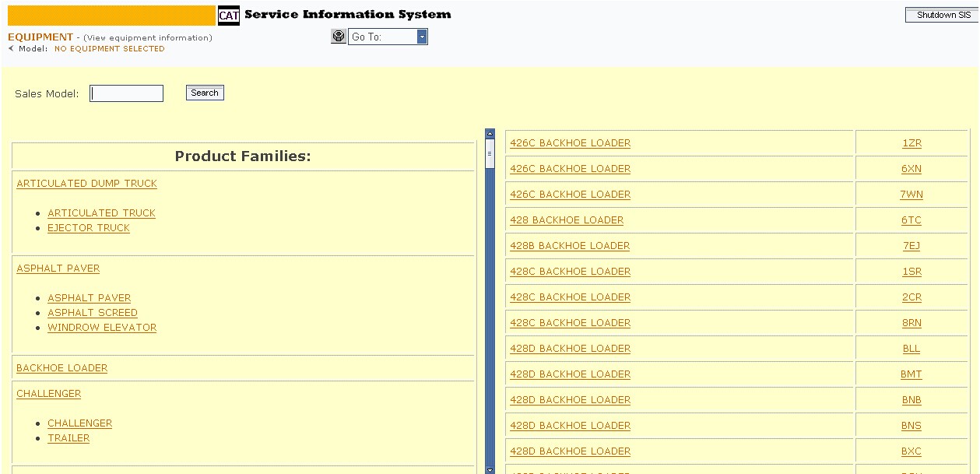Select the BLL prefix link
980x474 pixels.
pos(912,349)
